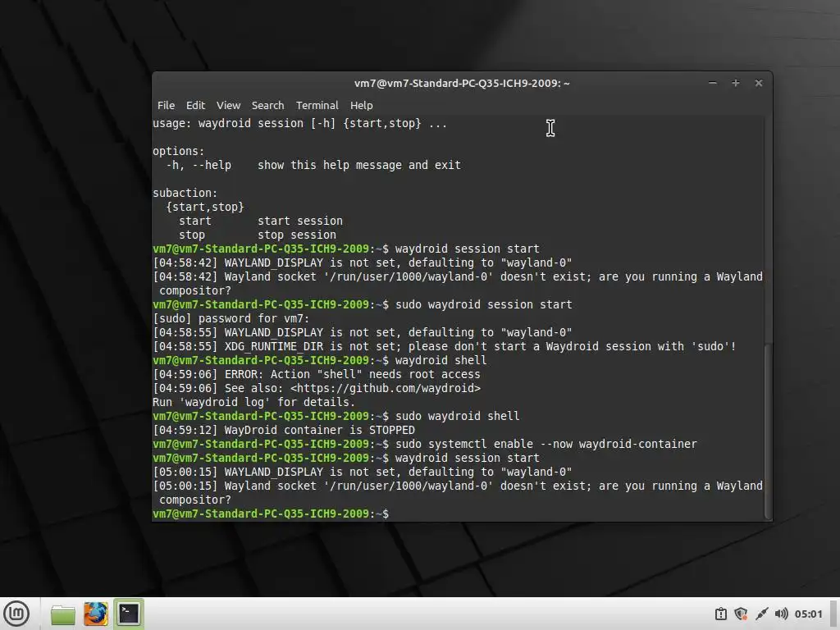
Task: Click 'sudo systemctl enable --now waydroid-container' command
Action: (546, 444)
